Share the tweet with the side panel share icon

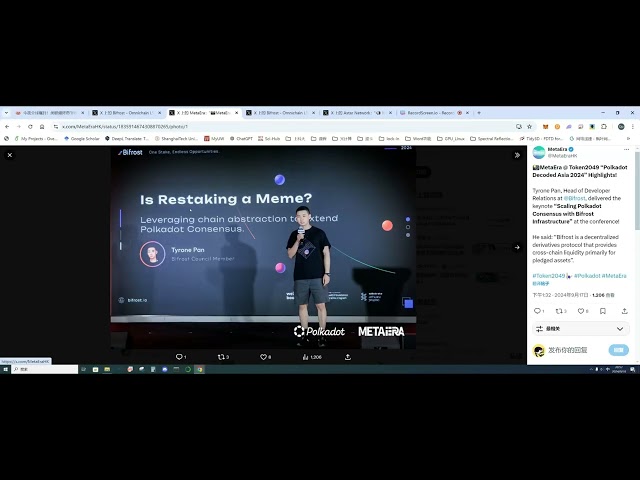(624, 311)
